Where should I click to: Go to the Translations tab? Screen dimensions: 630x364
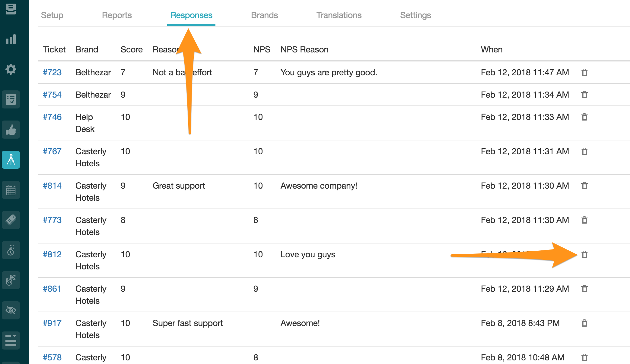tap(339, 15)
